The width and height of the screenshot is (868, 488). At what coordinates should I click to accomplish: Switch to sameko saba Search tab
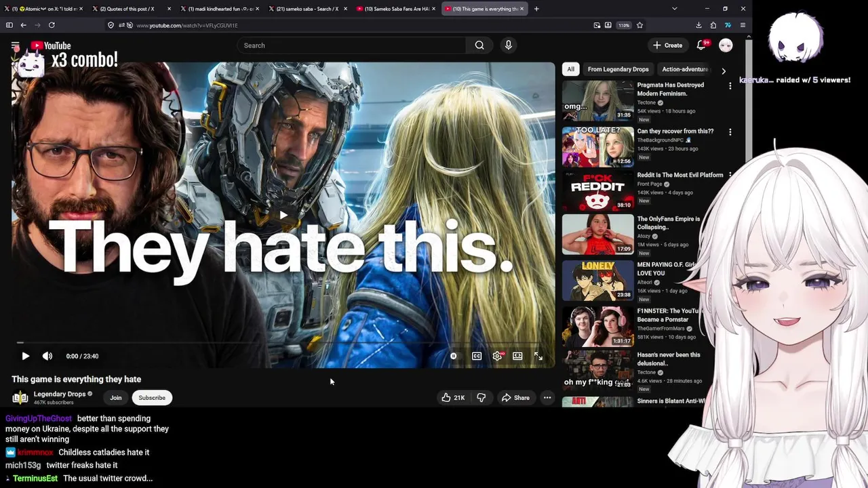[308, 9]
